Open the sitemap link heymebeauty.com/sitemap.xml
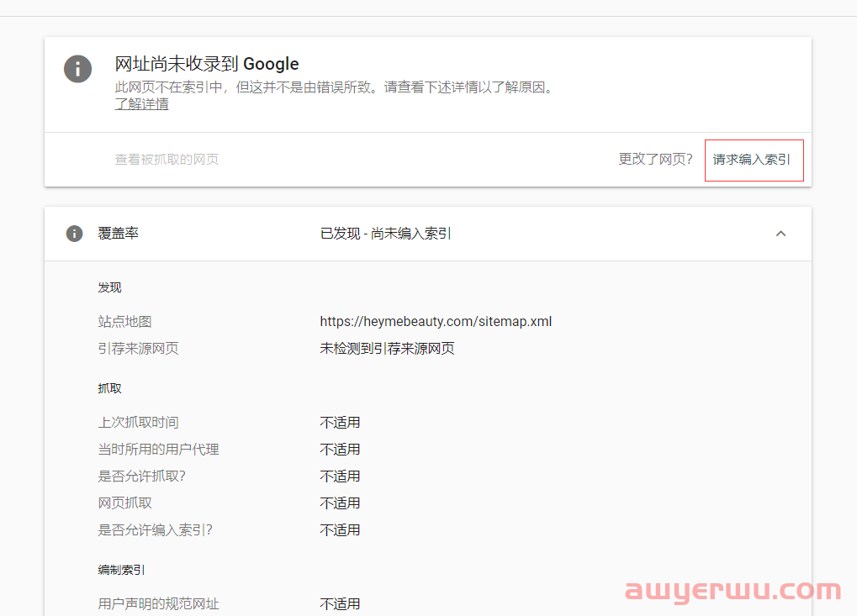 [436, 321]
